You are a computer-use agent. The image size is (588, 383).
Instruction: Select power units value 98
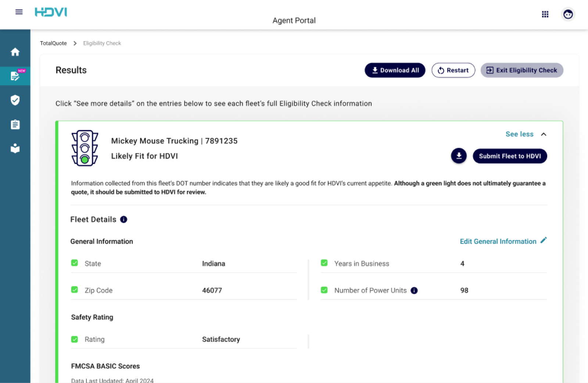[x=464, y=290]
